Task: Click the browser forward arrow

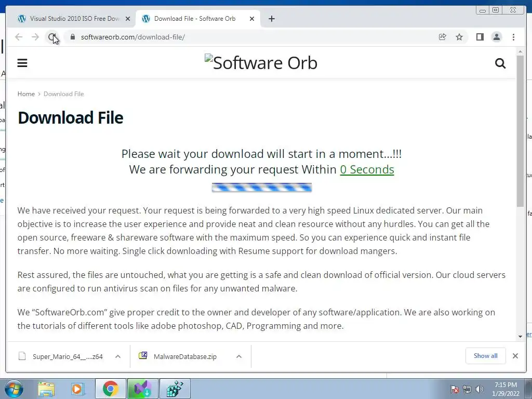Action: (x=35, y=37)
